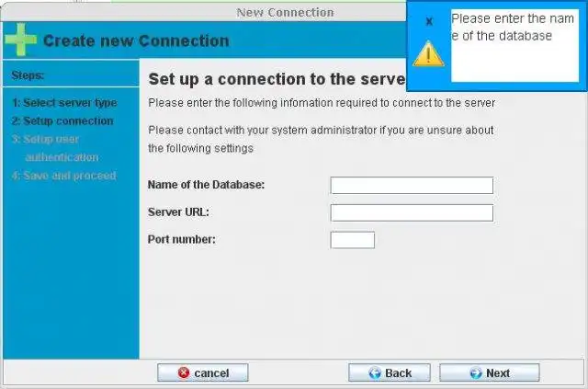Click the 'Name of the Database:' label
Screen dimensions: 588x389
(206, 185)
